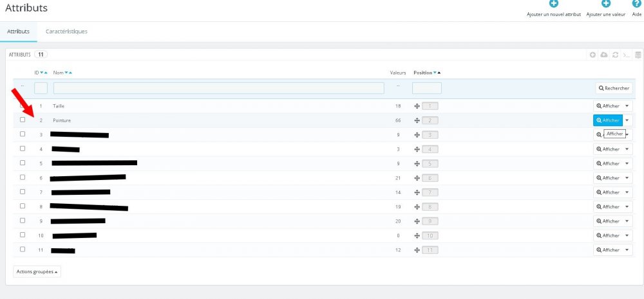Click the Ajouter un nouvel attribut plus icon

tap(554, 4)
